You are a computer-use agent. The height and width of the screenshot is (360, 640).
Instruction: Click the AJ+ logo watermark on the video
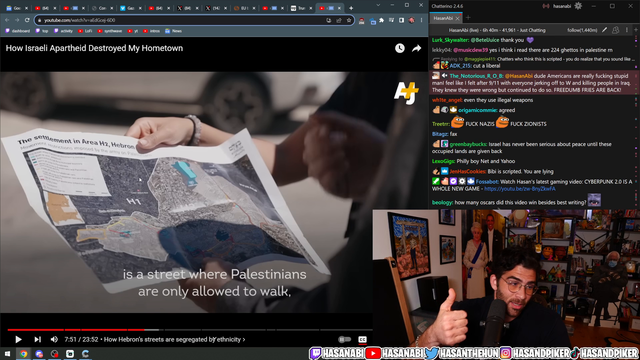[406, 93]
